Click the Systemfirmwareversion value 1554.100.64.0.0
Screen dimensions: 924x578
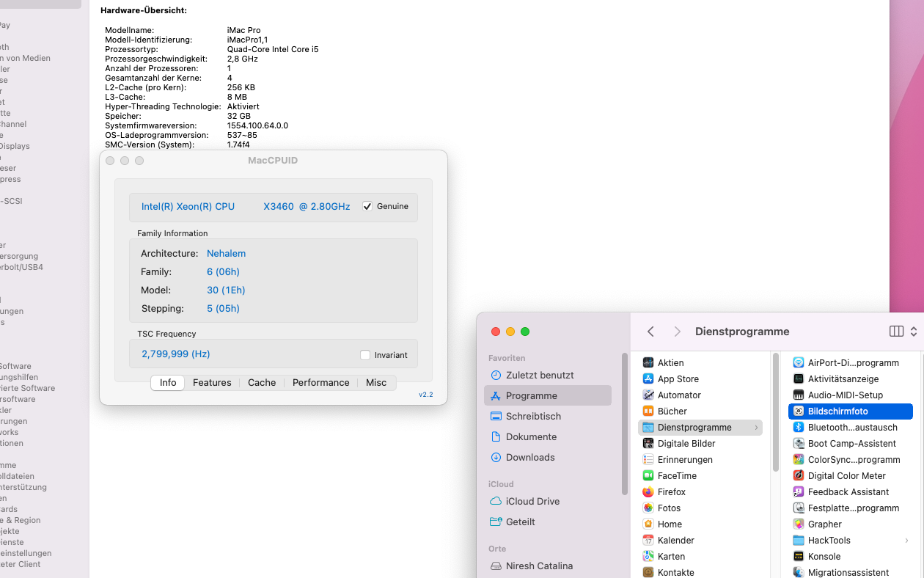257,126
